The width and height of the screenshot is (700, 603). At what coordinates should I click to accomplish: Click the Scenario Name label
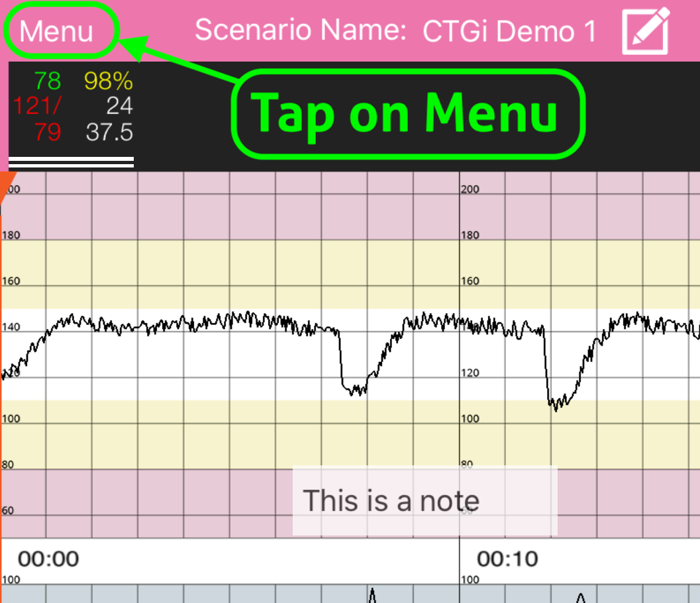click(x=301, y=30)
